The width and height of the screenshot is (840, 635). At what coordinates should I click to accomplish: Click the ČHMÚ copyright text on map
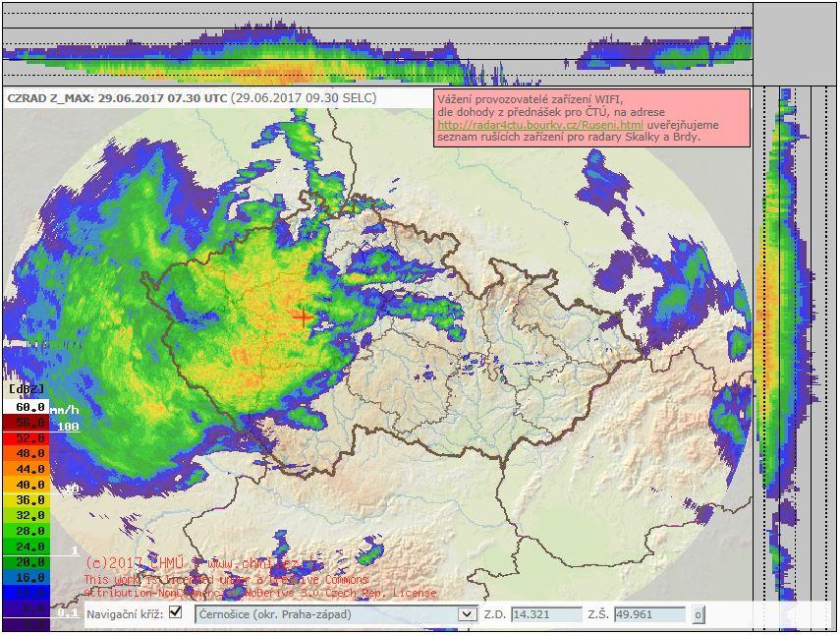coord(201,564)
